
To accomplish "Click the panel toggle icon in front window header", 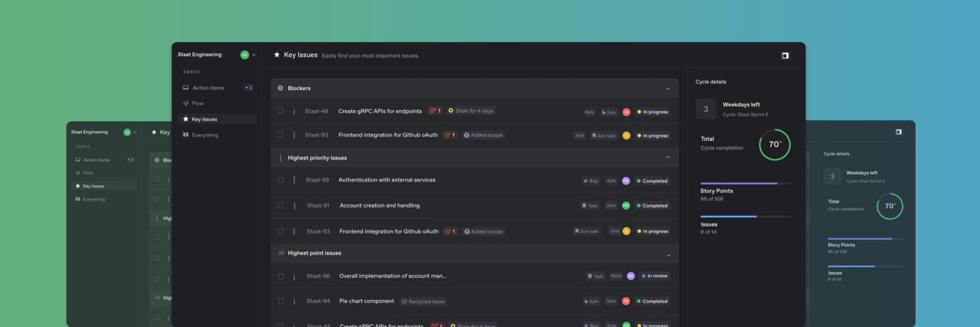I will 785,56.
